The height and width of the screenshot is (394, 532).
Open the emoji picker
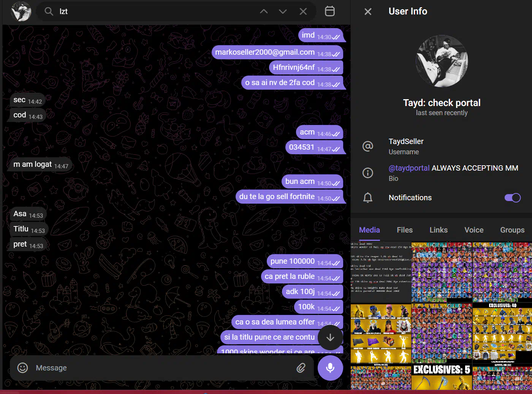tap(23, 368)
